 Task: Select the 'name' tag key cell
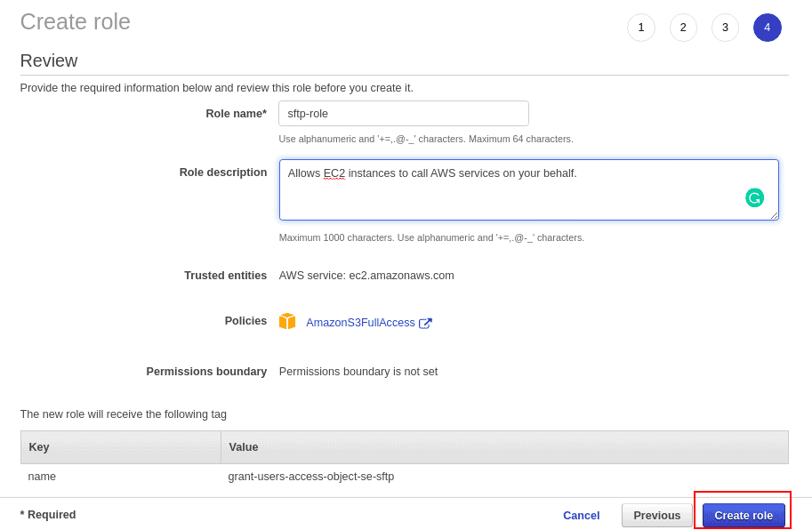click(x=42, y=476)
